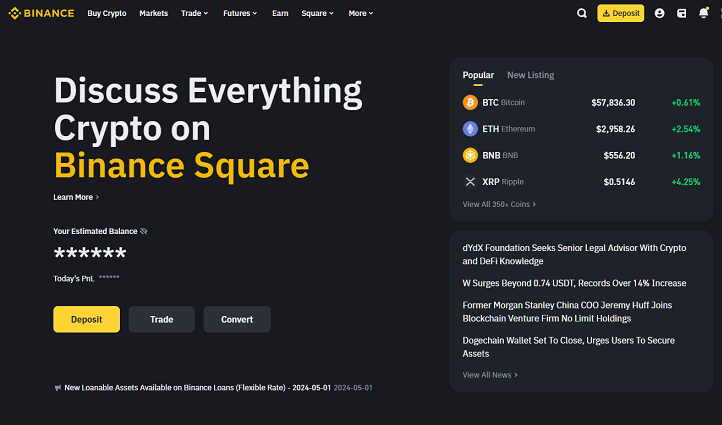
Task: Open Dogechain Wallet Set To Close news
Action: (x=569, y=347)
